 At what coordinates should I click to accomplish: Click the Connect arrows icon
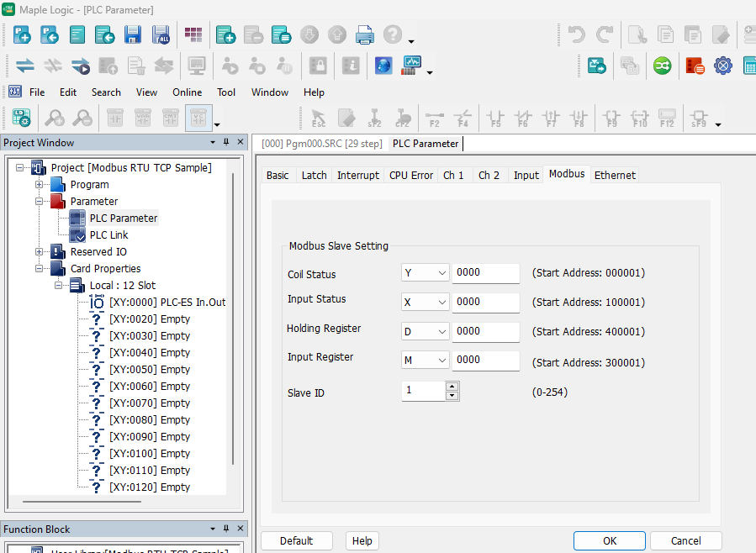tap(24, 66)
